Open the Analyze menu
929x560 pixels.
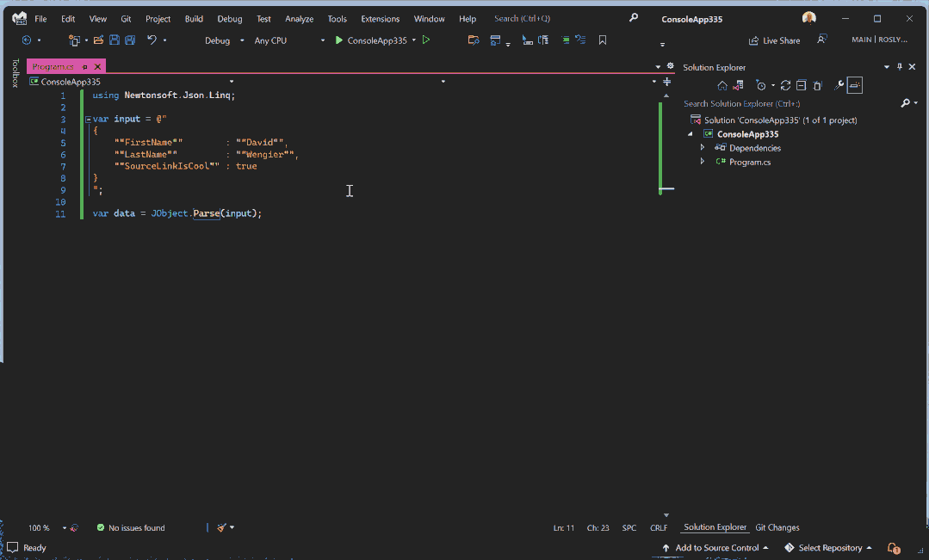(300, 19)
